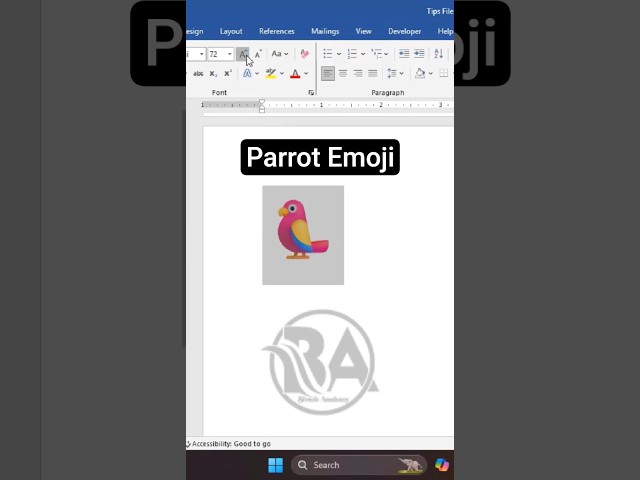The height and width of the screenshot is (480, 640).
Task: Switch to the Developer tab
Action: (x=404, y=31)
